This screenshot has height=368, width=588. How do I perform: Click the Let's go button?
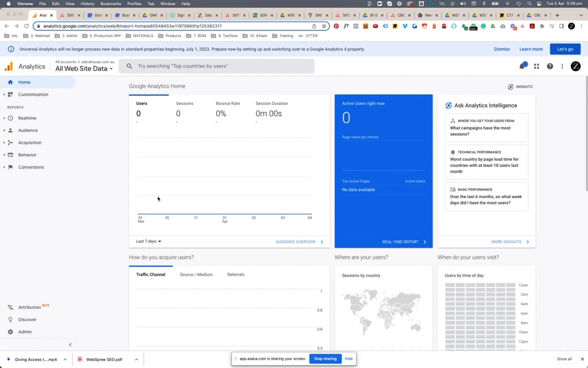point(565,49)
